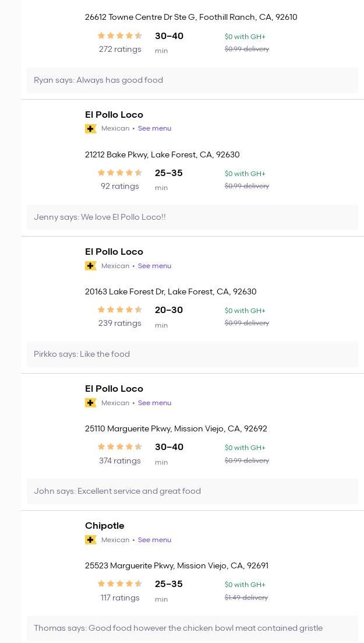Click GH+ badge icon beside Chipotle's Mexican label
The image size is (364, 643).
[x=90, y=540]
